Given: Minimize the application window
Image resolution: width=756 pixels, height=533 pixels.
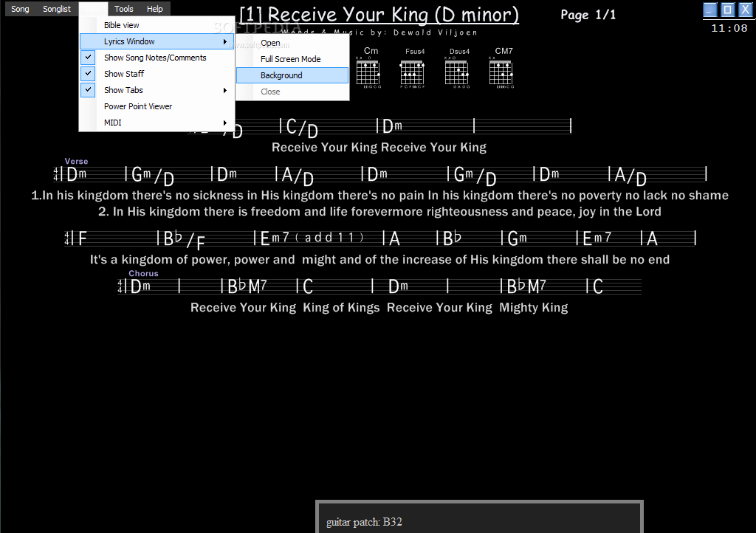Looking at the screenshot, I should pos(709,10).
